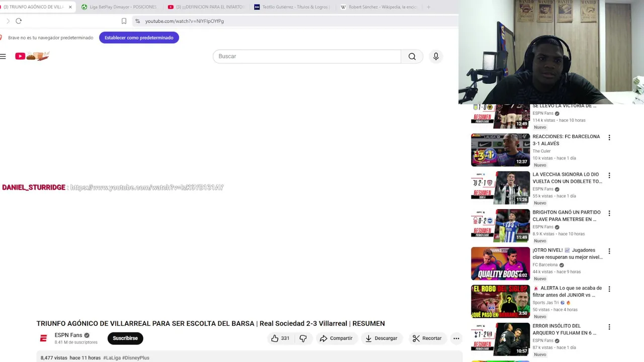Viewport: 644px width, 362px height.
Task: Open options menu for ALERTA JUNIOR video
Action: click(x=609, y=289)
